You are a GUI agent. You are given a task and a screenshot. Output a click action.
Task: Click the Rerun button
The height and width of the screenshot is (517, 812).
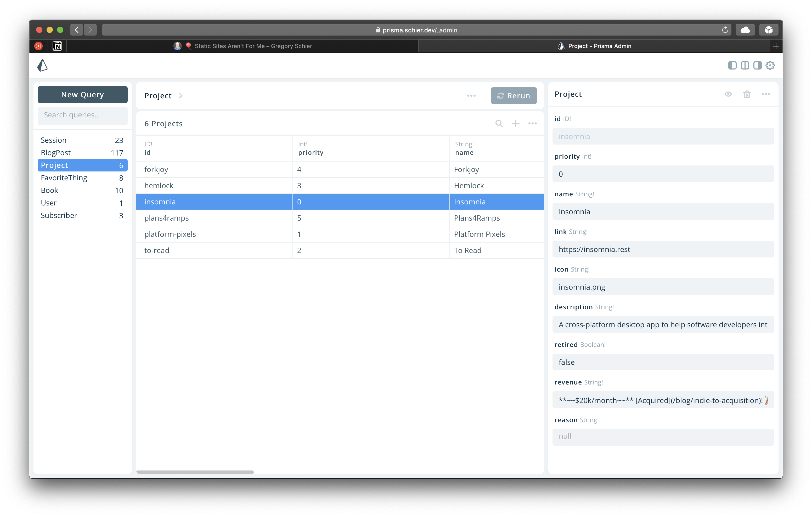pos(513,96)
